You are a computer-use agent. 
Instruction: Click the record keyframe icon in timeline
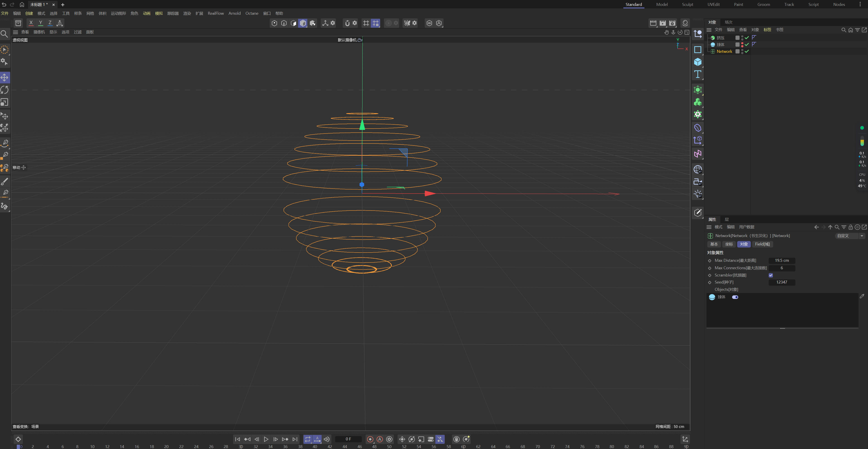pos(370,439)
